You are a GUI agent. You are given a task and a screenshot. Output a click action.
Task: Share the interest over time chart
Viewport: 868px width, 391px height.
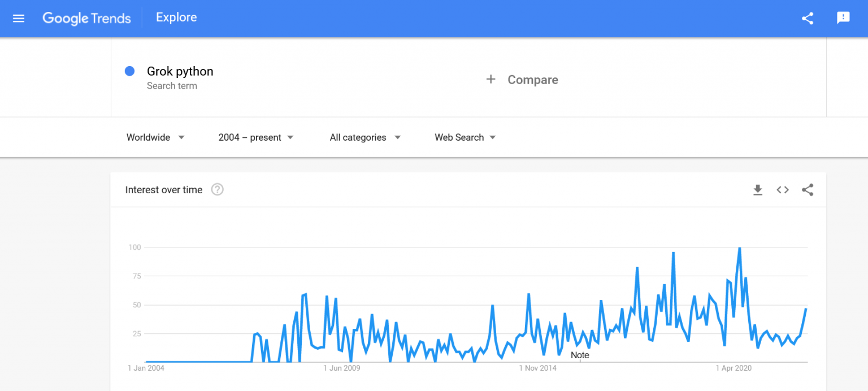(808, 190)
